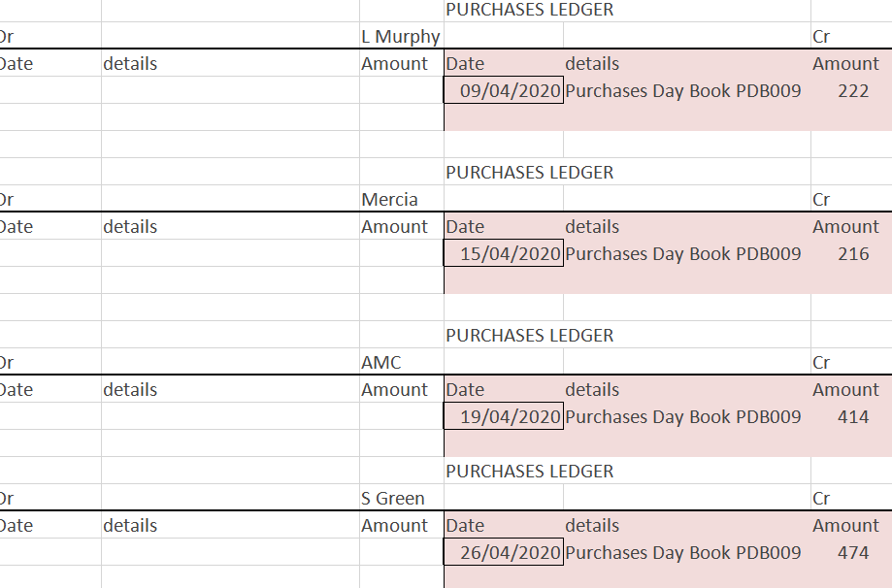Select the credit amount 222 cell
Screen dimensions: 892x588
coord(852,91)
